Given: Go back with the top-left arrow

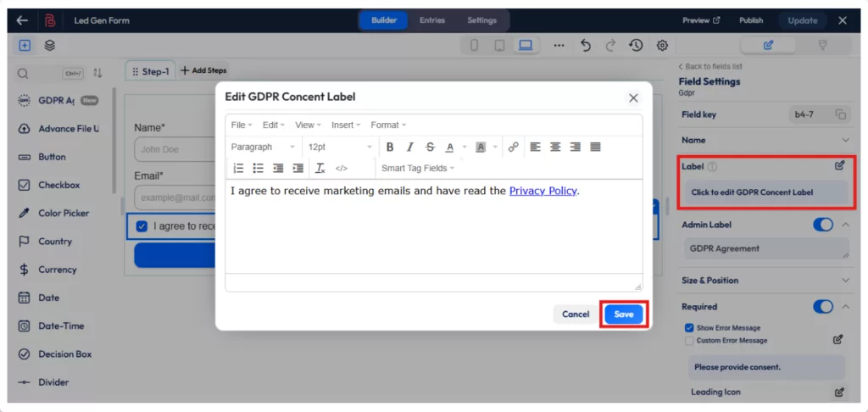Looking at the screenshot, I should (22, 20).
